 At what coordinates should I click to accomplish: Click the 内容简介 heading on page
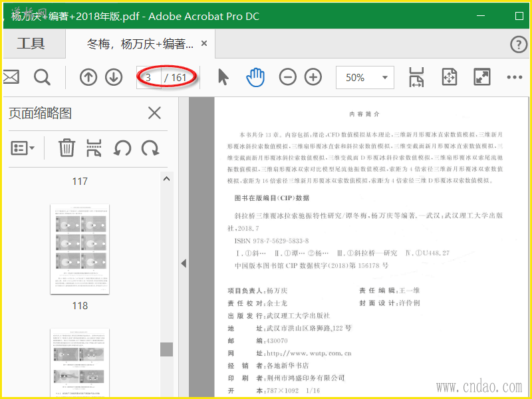(x=364, y=114)
